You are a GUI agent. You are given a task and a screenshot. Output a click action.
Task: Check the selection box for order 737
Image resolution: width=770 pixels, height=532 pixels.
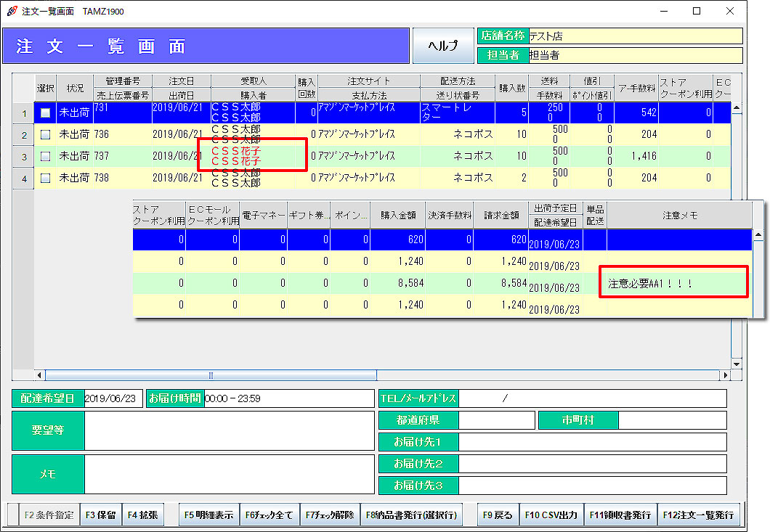click(46, 156)
